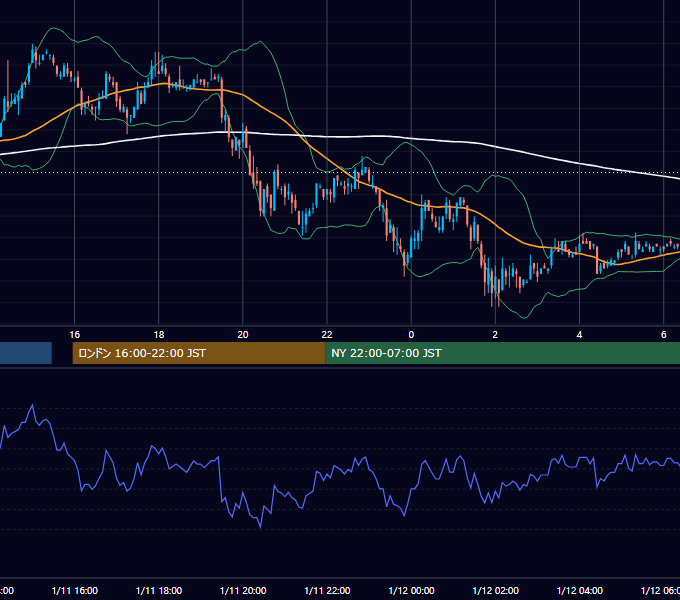Click the 16 hour label on chart axis

(75, 335)
